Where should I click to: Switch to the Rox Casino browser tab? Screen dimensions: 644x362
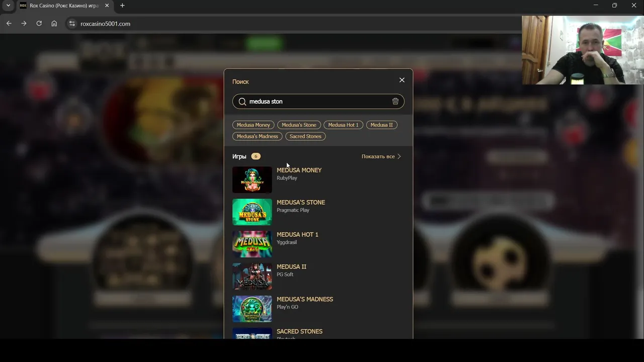[64, 6]
